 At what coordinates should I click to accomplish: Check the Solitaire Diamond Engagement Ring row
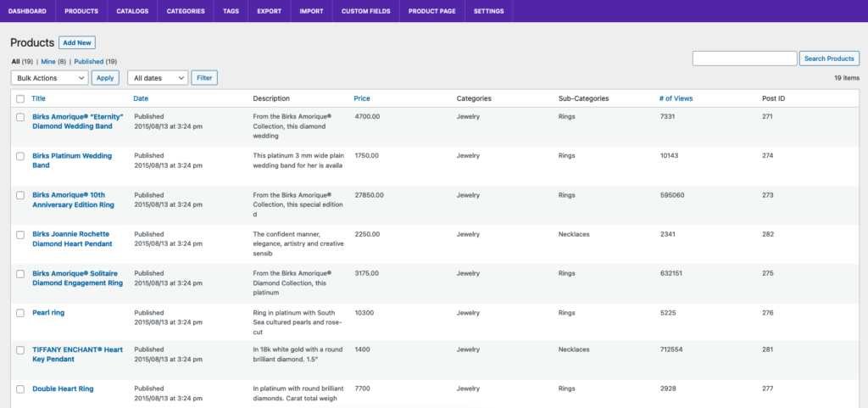[x=20, y=274]
